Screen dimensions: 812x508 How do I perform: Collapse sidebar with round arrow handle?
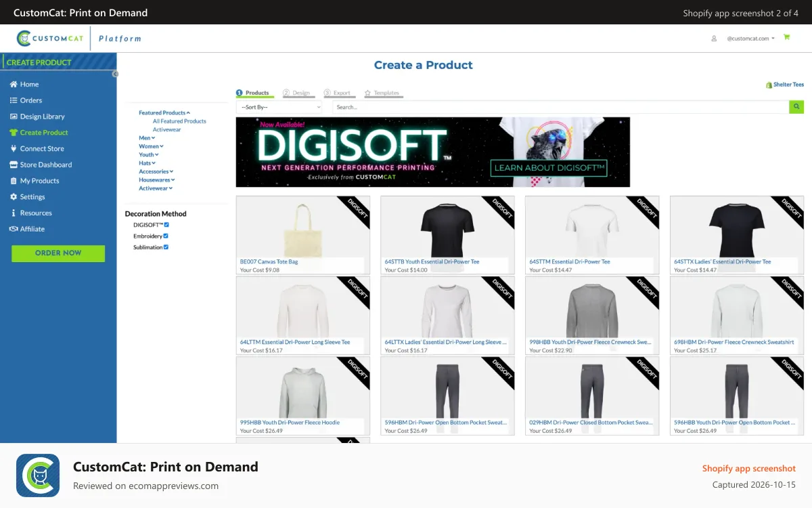pos(115,74)
